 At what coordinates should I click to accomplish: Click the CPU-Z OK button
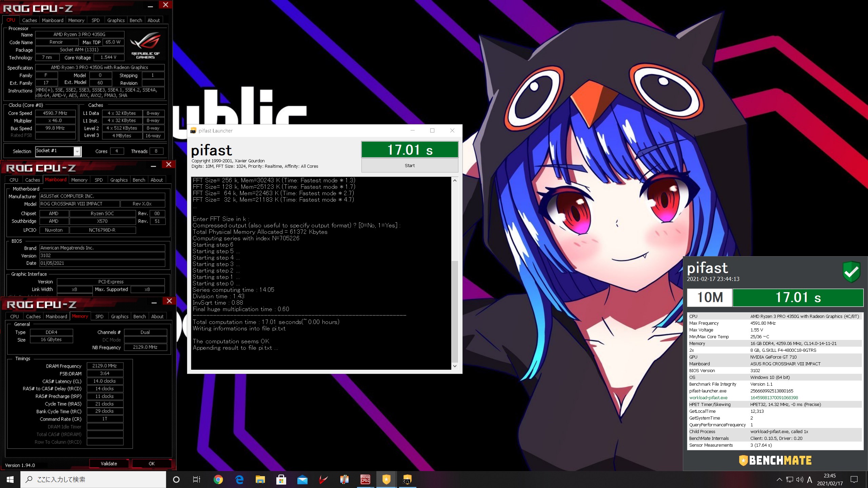[152, 464]
